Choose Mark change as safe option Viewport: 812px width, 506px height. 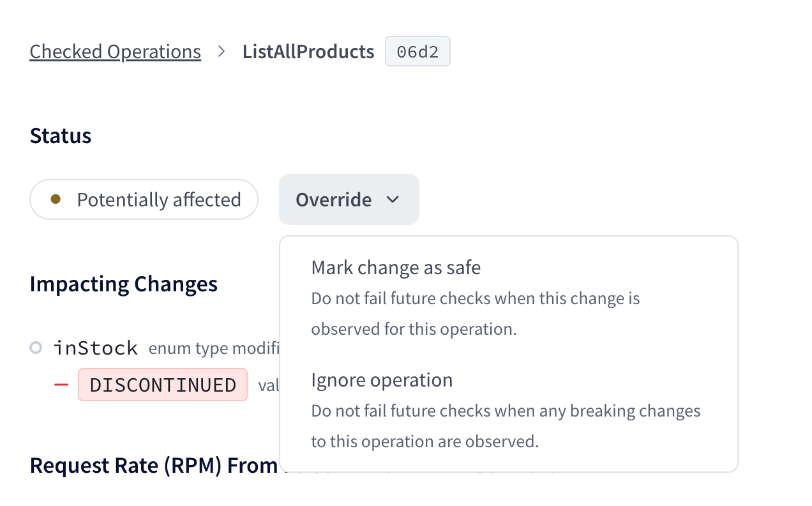point(508,298)
